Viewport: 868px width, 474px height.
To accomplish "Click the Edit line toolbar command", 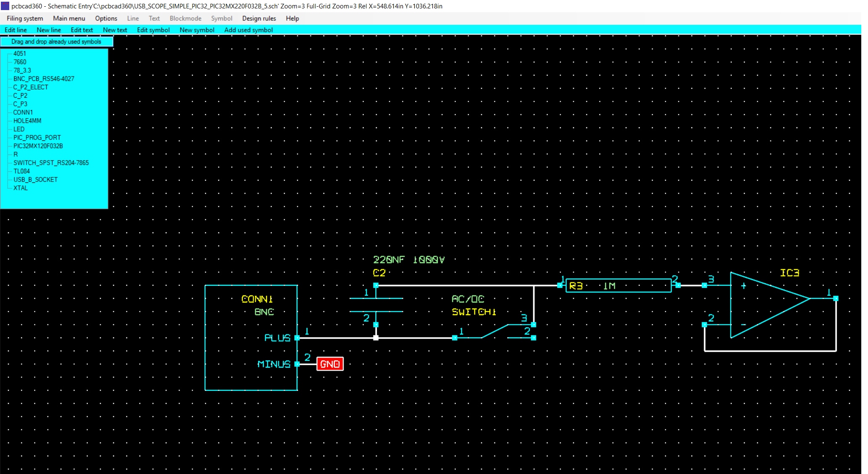I will coord(16,30).
